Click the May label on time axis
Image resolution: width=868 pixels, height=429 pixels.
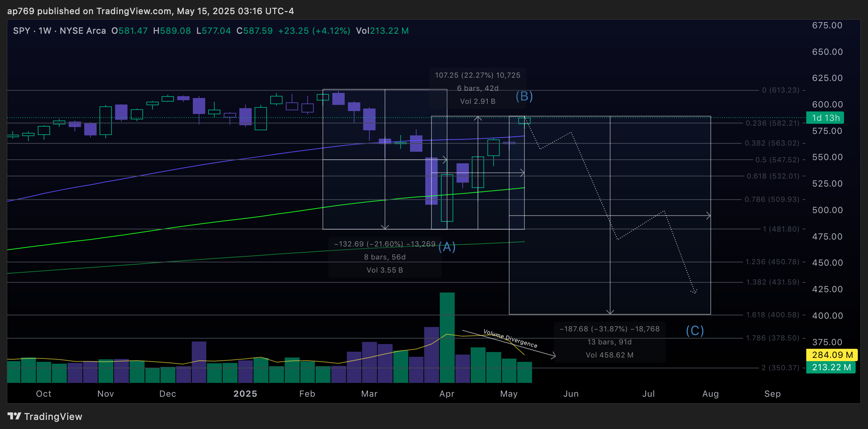[x=509, y=394]
